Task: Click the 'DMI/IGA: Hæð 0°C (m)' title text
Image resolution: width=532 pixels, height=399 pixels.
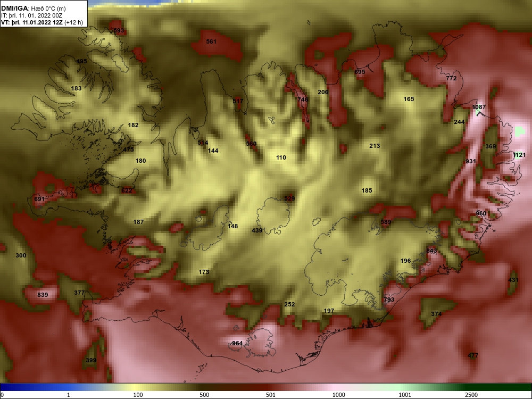Action: click(33, 9)
